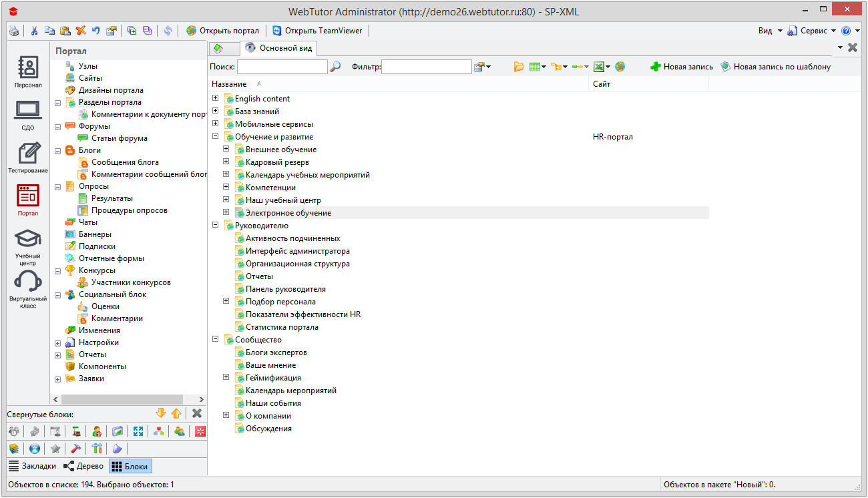
Task: Click the Excel export icon
Action: tap(600, 66)
